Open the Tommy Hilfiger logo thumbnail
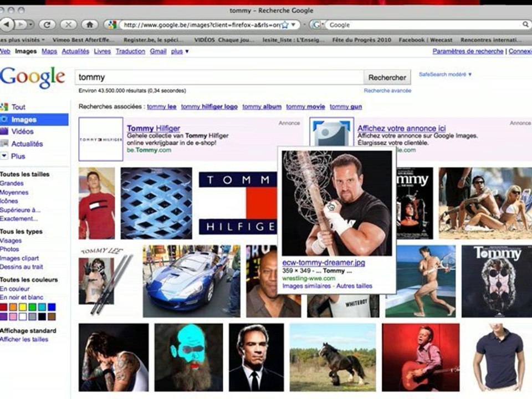 click(238, 203)
